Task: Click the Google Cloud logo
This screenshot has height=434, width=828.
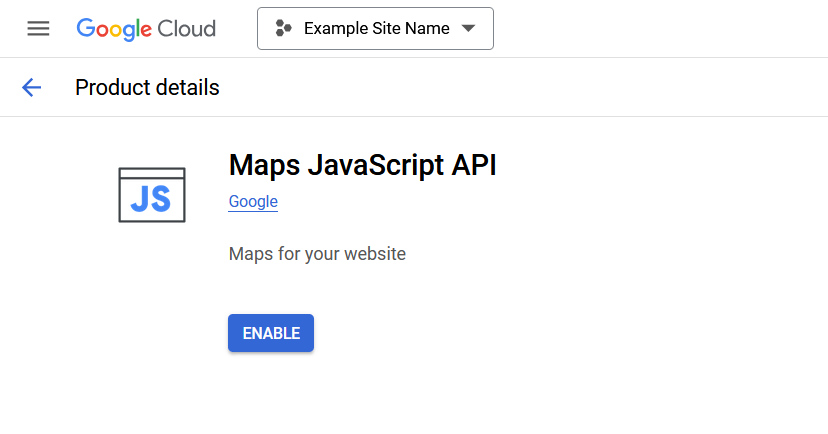Action: [x=146, y=29]
